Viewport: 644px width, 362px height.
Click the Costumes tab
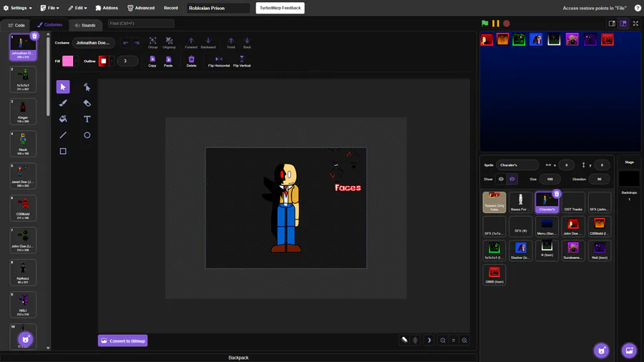[x=49, y=24]
